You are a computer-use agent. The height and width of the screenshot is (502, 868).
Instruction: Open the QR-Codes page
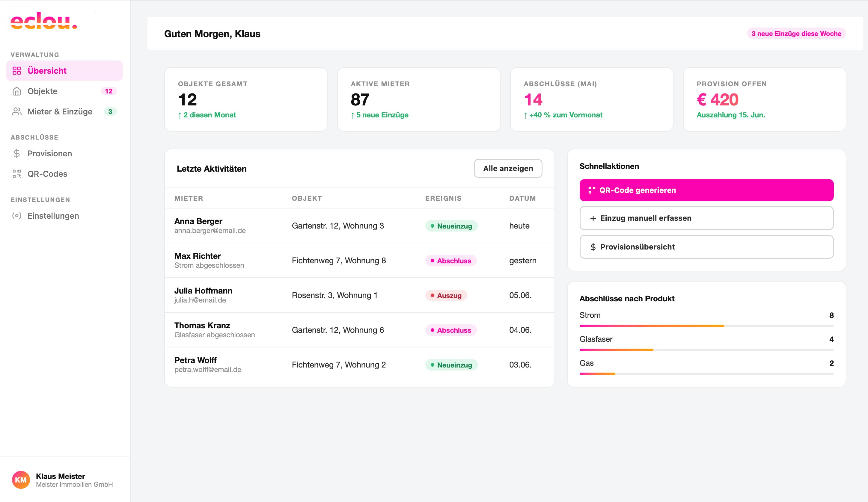pyautogui.click(x=64, y=174)
